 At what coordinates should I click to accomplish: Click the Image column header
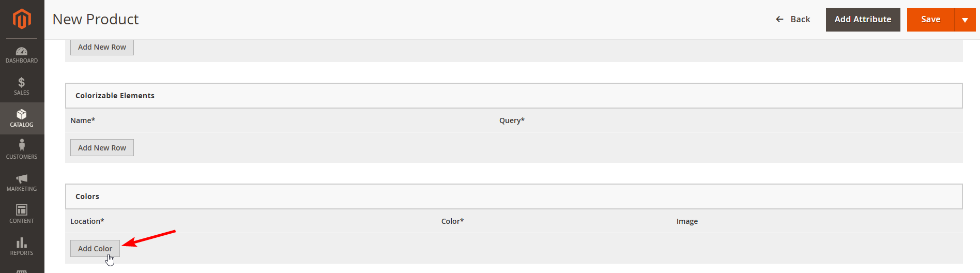pos(687,221)
